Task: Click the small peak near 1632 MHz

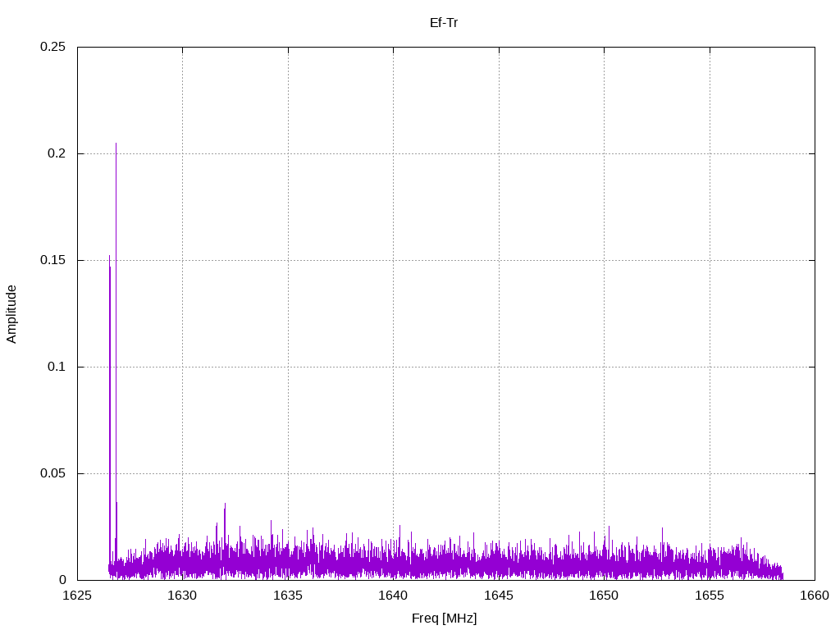Action: click(x=225, y=504)
